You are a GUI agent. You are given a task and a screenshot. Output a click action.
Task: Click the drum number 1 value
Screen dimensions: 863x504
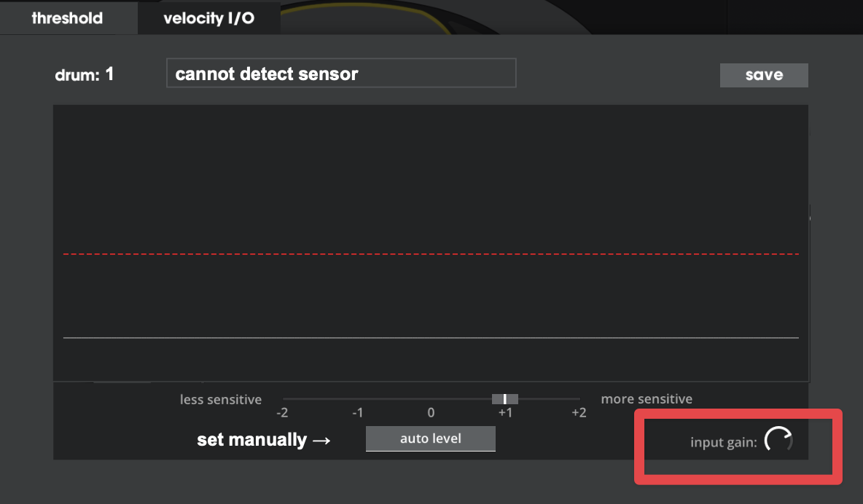[109, 74]
